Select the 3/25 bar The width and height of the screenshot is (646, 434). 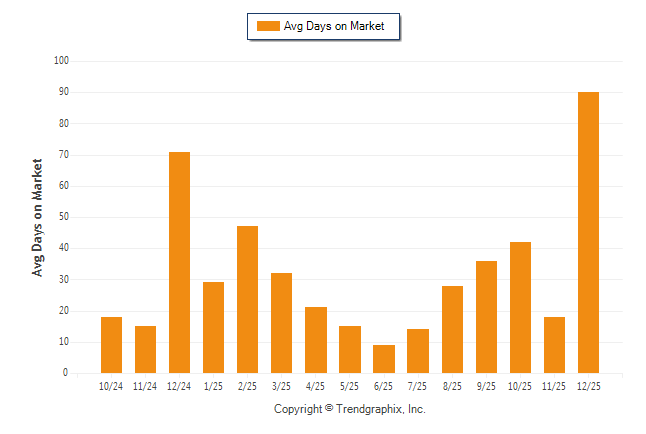pyautogui.click(x=281, y=323)
